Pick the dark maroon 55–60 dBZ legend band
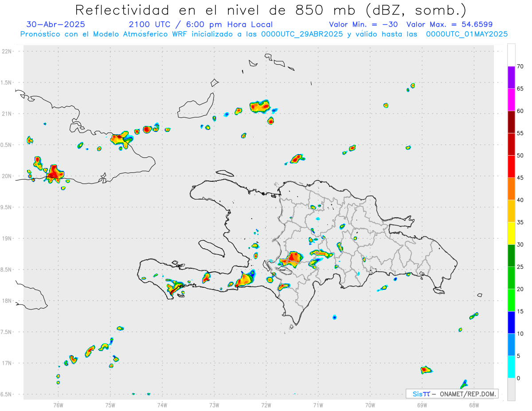This screenshot has height=411, width=532. coord(511,122)
